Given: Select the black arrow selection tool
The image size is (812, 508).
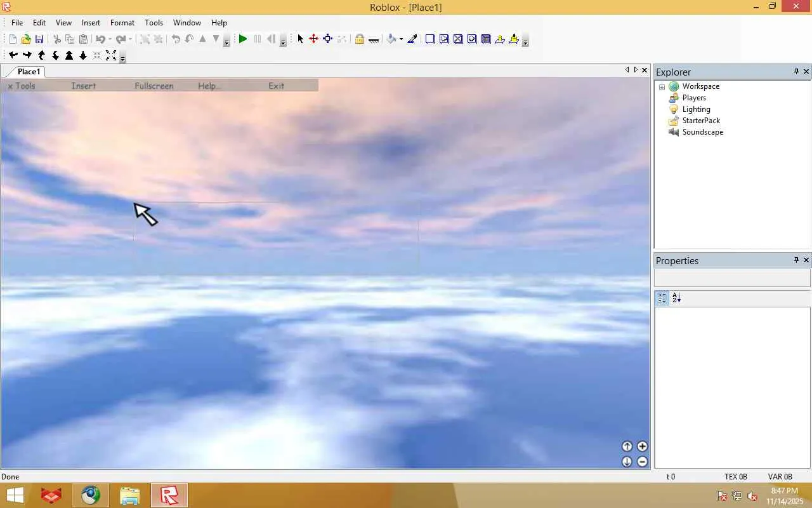Looking at the screenshot, I should coord(301,39).
